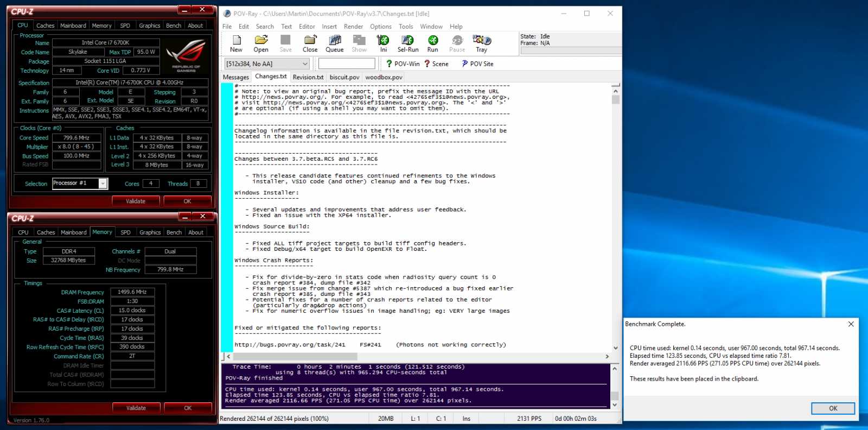
Task: Select Mainboard tab in top CPU-Z window
Action: coord(73,26)
